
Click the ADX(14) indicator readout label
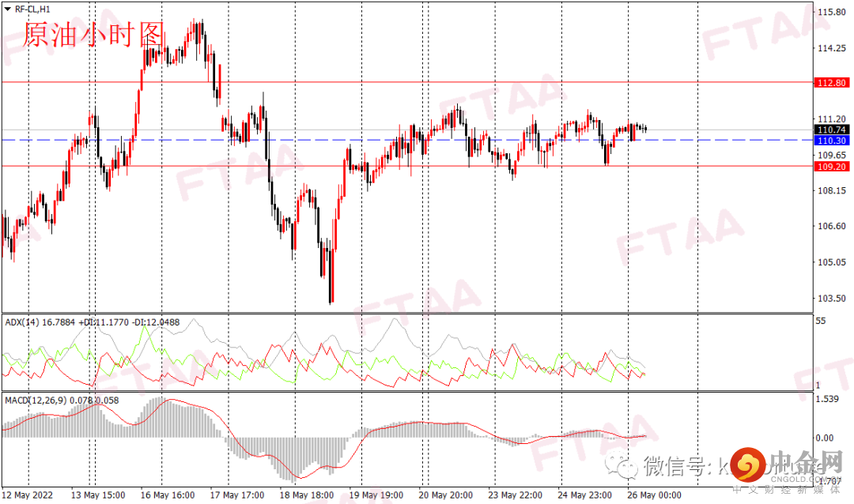point(92,322)
